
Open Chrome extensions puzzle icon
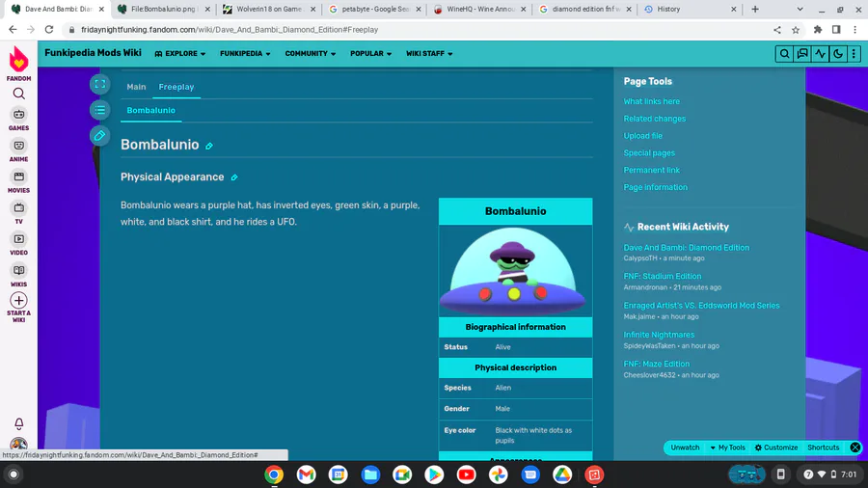click(x=818, y=30)
